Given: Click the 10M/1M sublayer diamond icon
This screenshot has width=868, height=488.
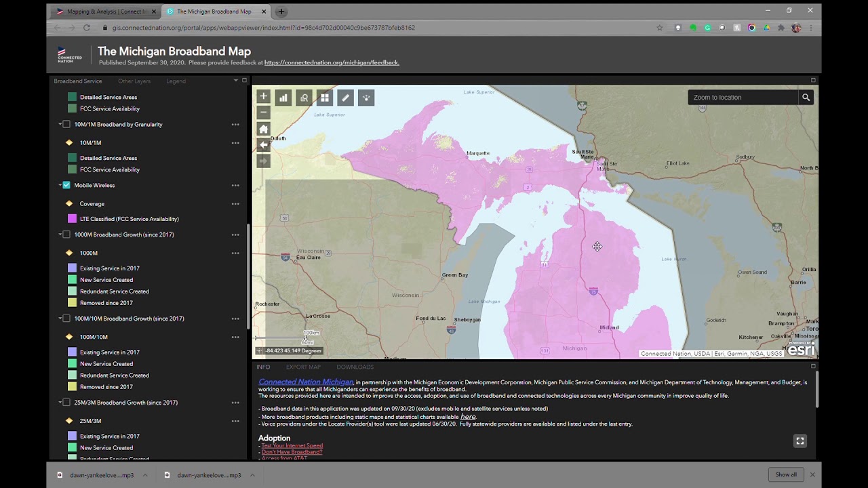Looking at the screenshot, I should pos(69,143).
